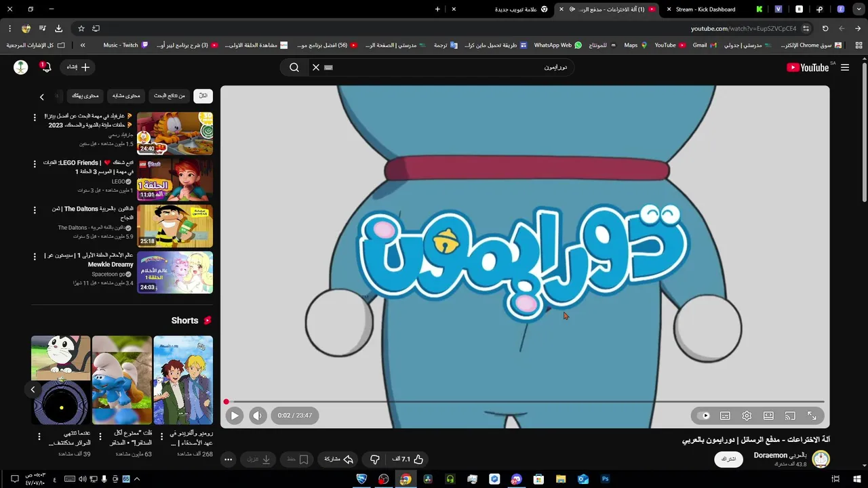Open Chrome downloads icon
This screenshot has height=488, width=868.
(x=58, y=28)
